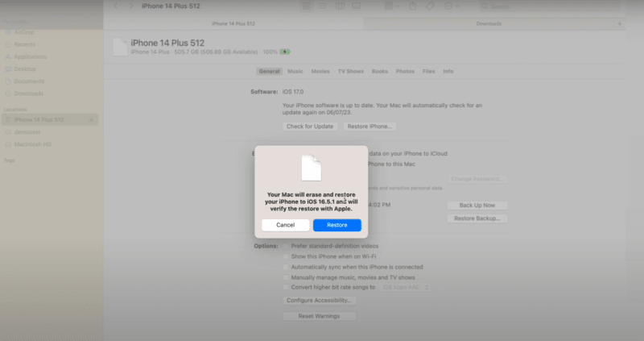Click the Check for Update button
The image size is (644, 341).
pyautogui.click(x=310, y=127)
